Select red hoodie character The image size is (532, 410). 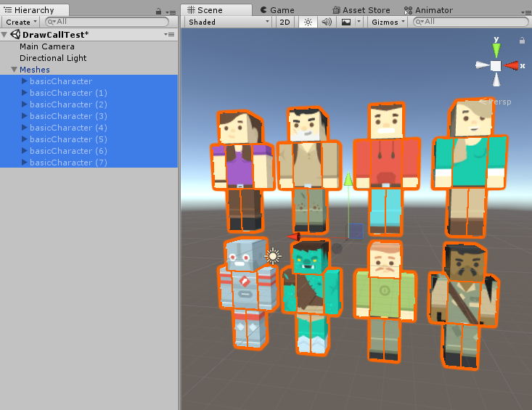(x=386, y=169)
